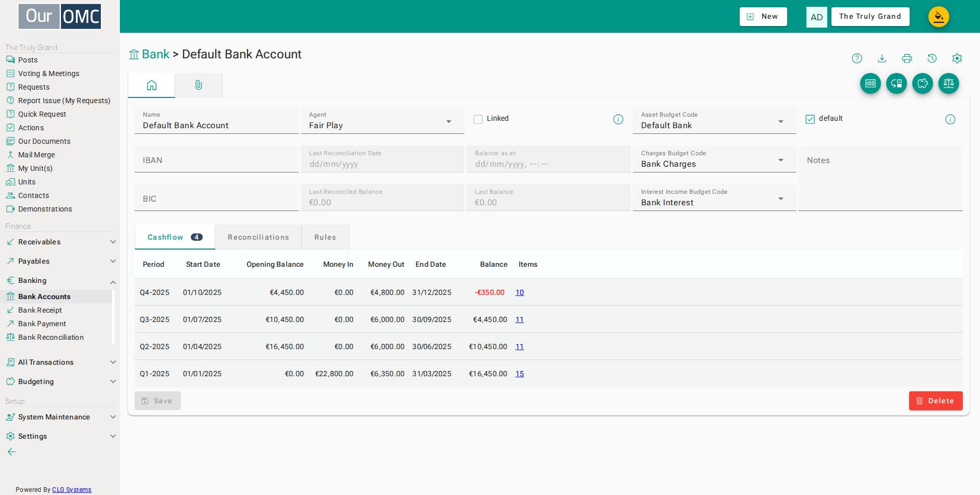Screen dimensions: 980x495
Task: Click the Our OMC logo
Action: [x=60, y=16]
